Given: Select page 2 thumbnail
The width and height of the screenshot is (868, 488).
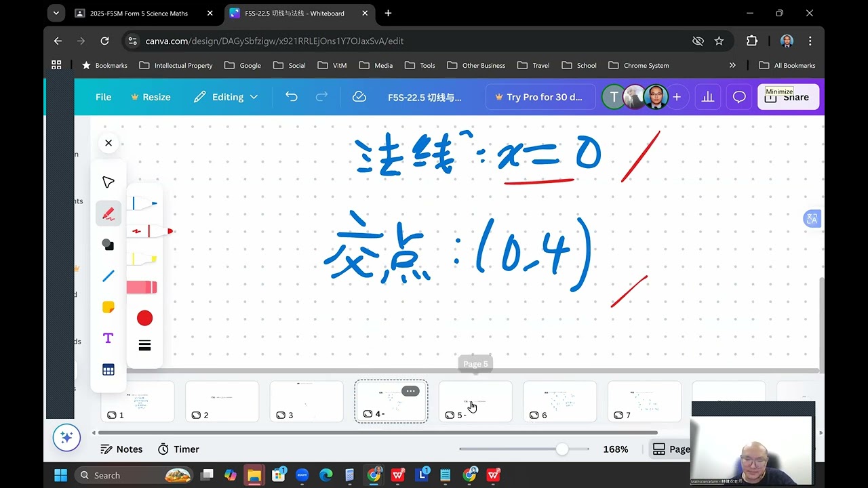Looking at the screenshot, I should point(222,401).
